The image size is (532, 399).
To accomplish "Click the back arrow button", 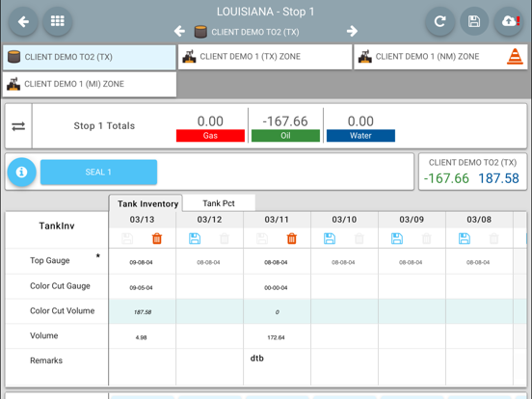I will point(23,22).
